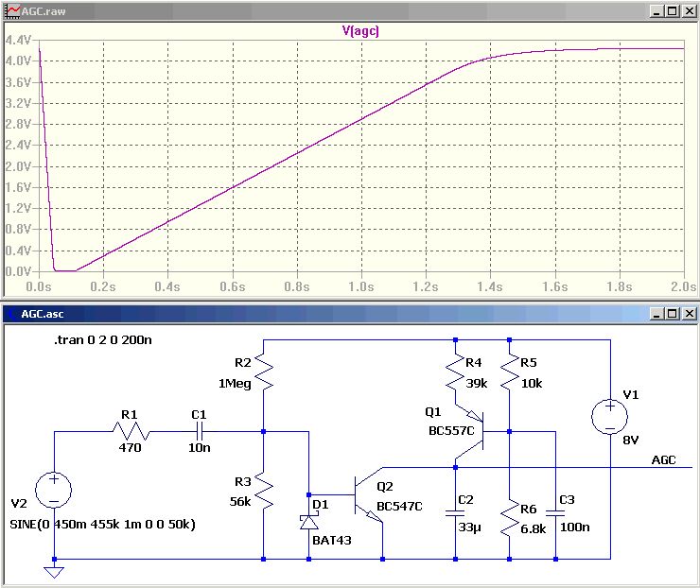Screen dimensions: 700x588
Task: Select Schottky diode D1 symbol
Action: [x=309, y=521]
